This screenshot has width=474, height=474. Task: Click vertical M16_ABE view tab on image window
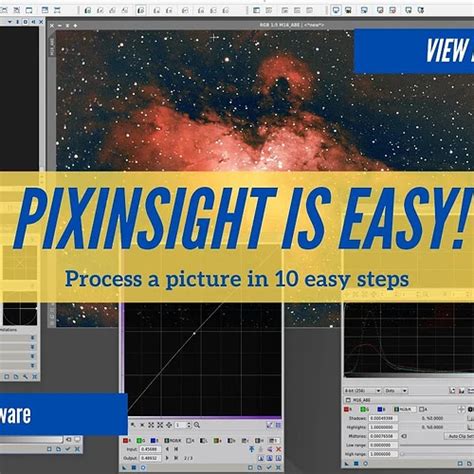pyautogui.click(x=52, y=46)
